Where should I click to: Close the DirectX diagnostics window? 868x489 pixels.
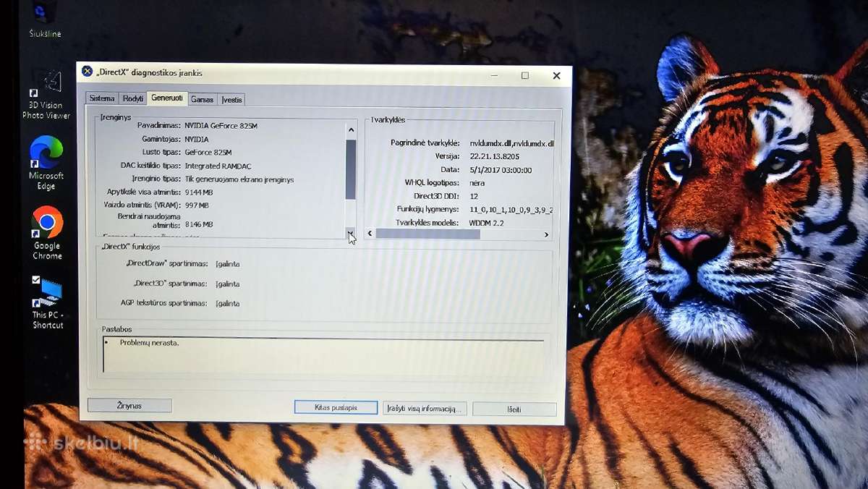(556, 76)
